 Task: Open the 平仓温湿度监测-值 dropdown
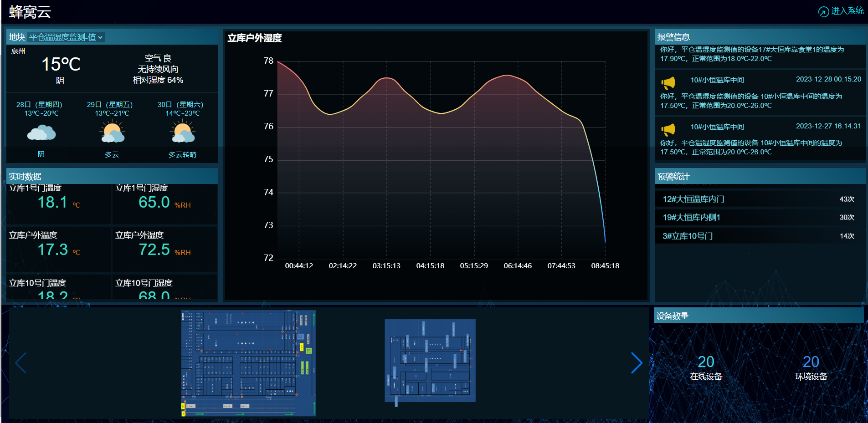(x=66, y=37)
